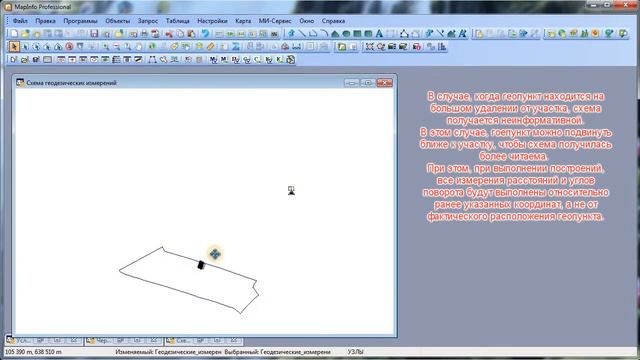The image size is (640, 360).
Task: Click the 'УЗЛЫ' status bar indicator
Action: point(356,351)
